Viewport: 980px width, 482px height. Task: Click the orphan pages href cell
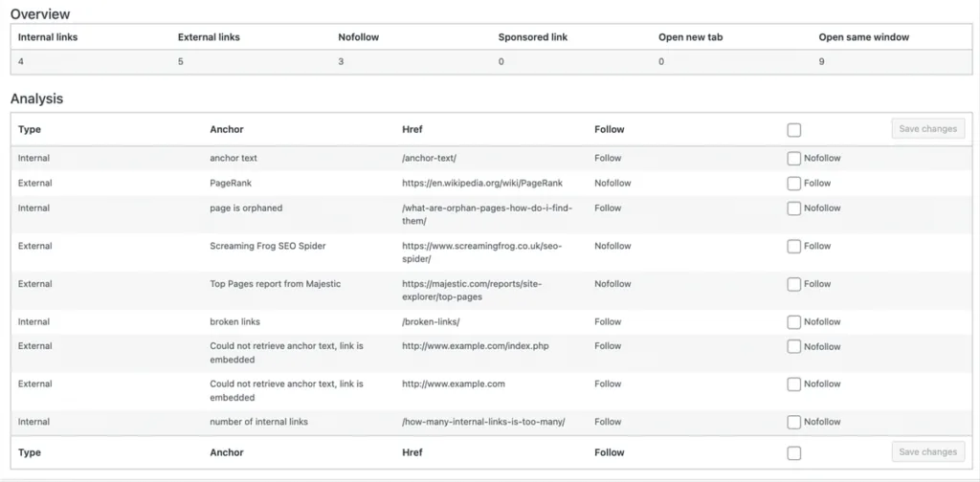click(487, 215)
